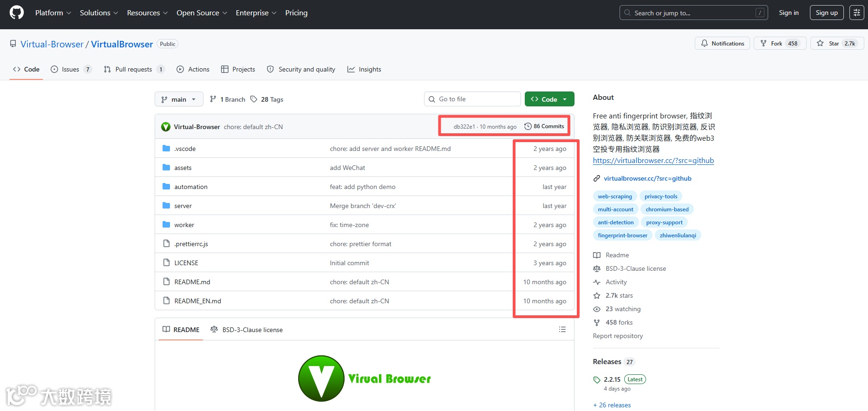
Task: Focus the Search or jump to field
Action: pos(693,13)
